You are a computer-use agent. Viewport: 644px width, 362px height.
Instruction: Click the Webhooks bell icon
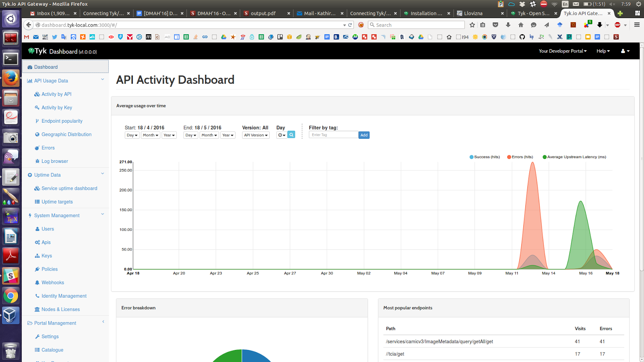[x=37, y=283]
